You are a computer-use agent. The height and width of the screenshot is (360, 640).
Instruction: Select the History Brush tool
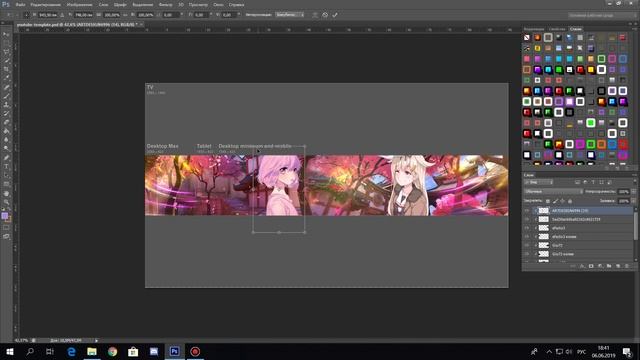pos(6,113)
